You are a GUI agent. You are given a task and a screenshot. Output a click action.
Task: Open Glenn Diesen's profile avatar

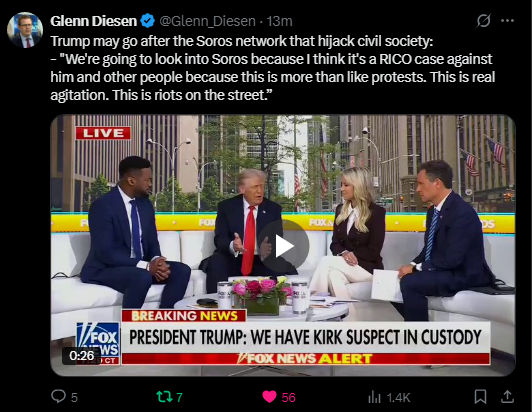(25, 30)
